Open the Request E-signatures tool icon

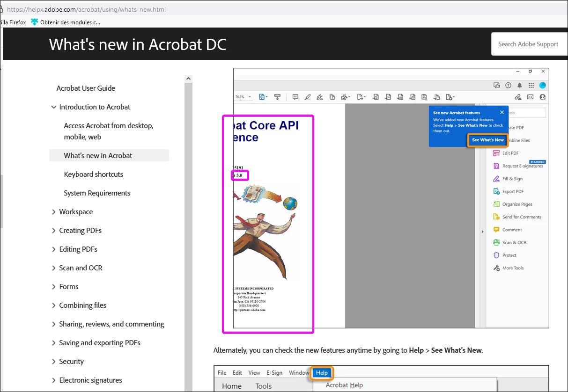[x=496, y=166]
